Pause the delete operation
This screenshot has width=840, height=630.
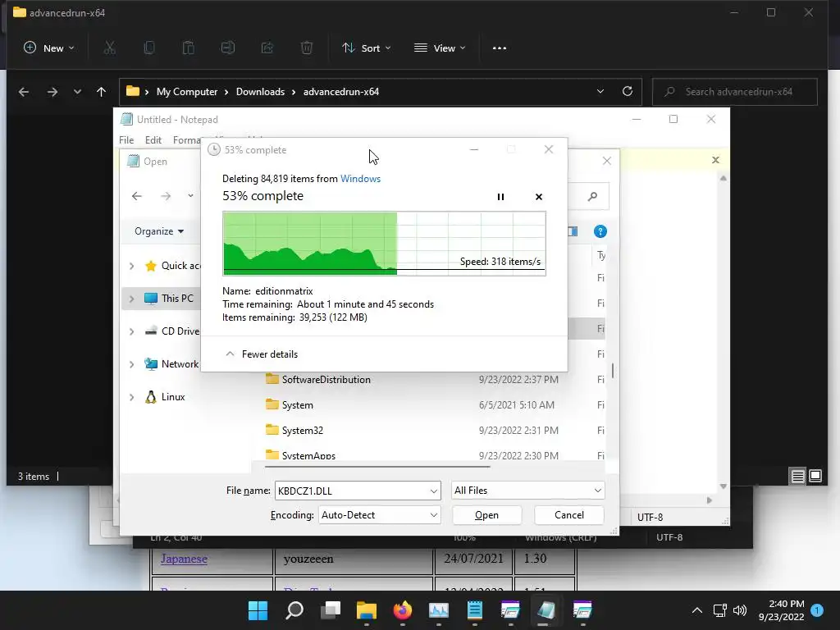pyautogui.click(x=500, y=197)
